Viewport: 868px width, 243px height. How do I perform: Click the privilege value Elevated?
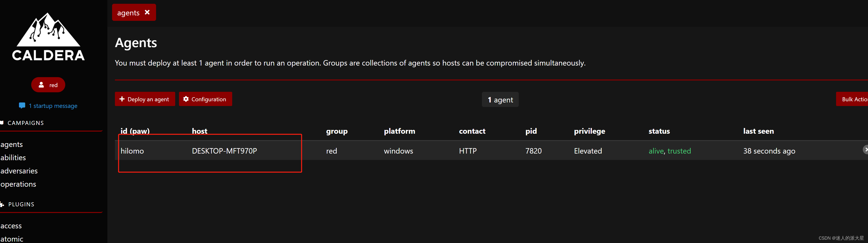[588, 151]
